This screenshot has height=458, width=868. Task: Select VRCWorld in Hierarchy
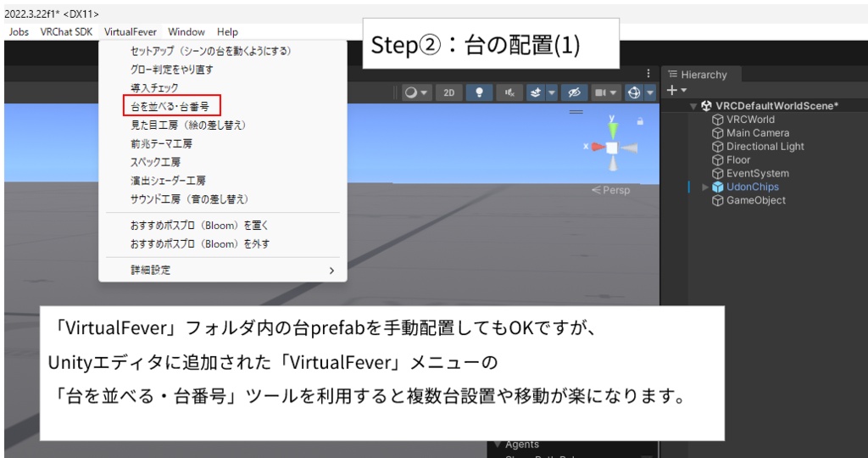(x=750, y=119)
